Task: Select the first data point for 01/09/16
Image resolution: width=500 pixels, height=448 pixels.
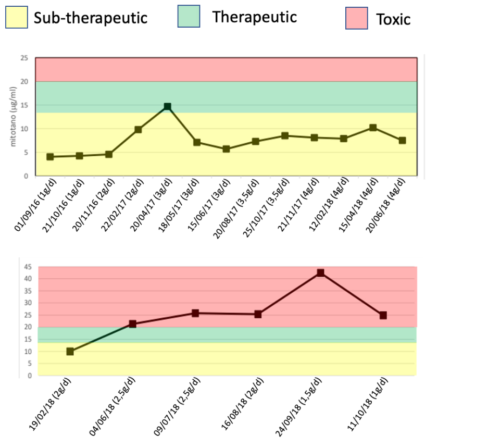Action: [50, 156]
